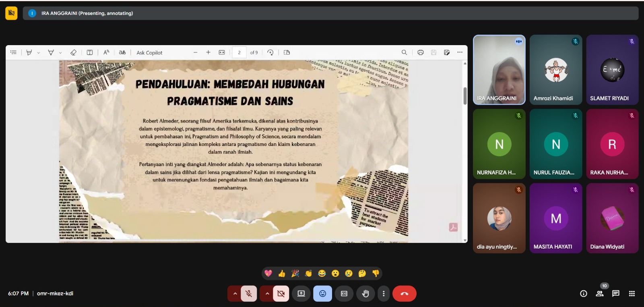Viewport: 644px width, 307px height.
Task: Toggle the muted microphone button
Action: [249, 294]
